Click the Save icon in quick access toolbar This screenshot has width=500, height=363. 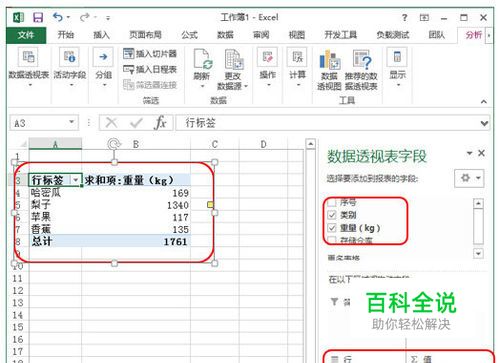pos(38,17)
